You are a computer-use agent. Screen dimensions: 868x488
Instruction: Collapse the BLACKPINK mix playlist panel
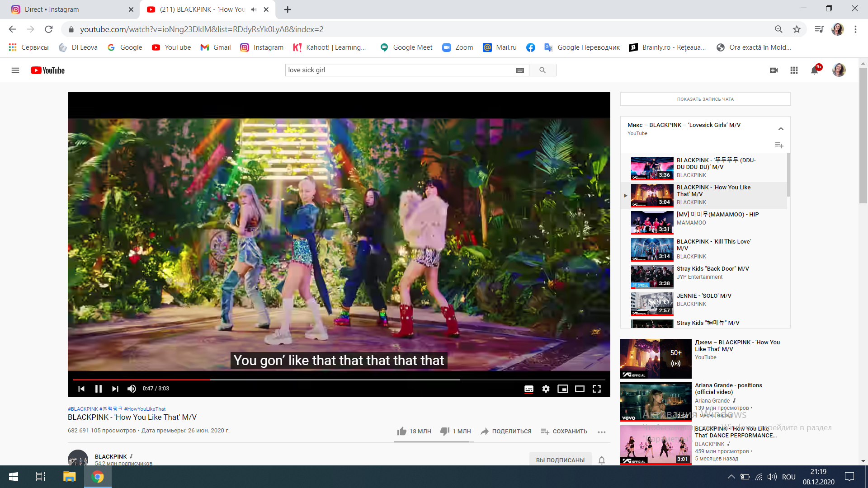(x=781, y=129)
